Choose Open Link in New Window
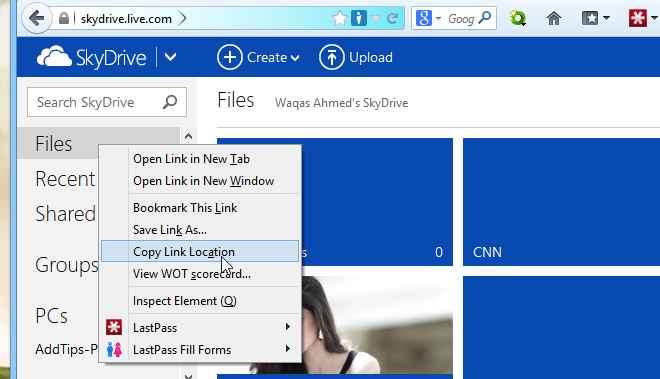 coord(200,181)
